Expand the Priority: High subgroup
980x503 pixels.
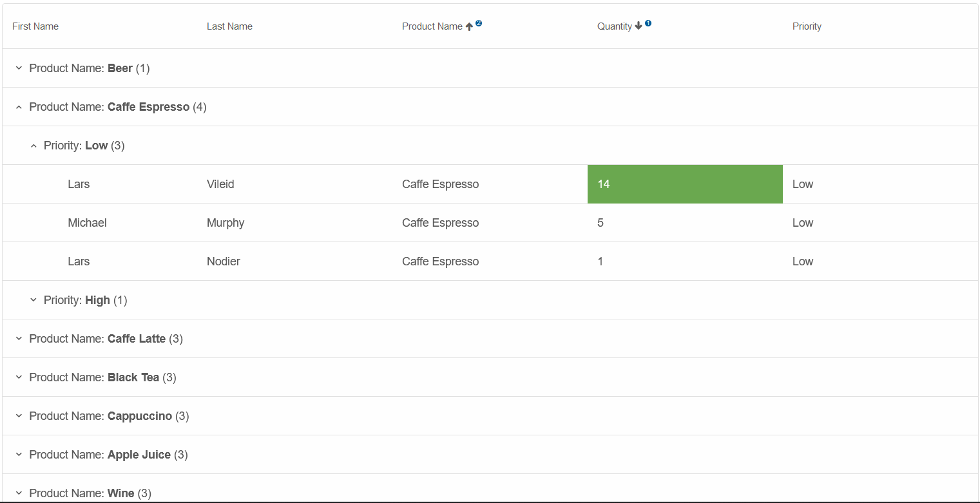[34, 300]
